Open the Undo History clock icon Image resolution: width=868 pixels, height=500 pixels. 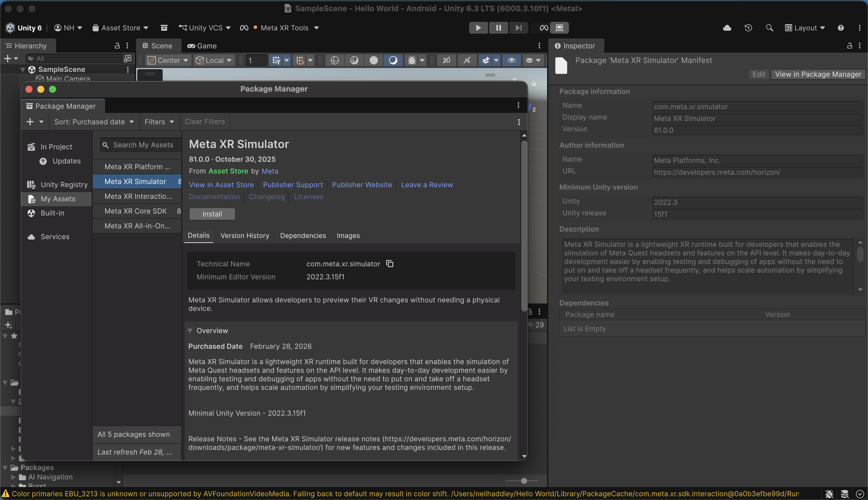[x=748, y=28]
